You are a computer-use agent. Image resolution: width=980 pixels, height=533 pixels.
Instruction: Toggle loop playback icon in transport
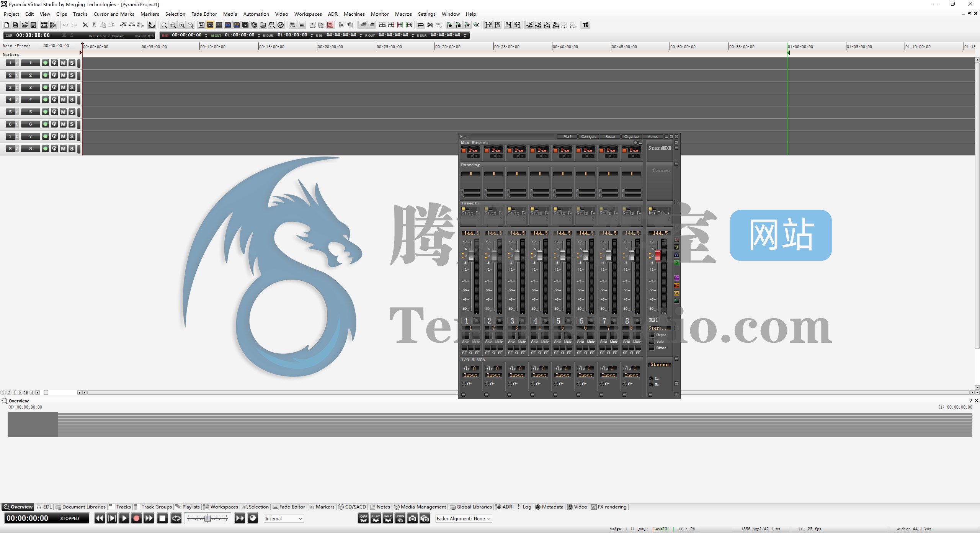176,518
